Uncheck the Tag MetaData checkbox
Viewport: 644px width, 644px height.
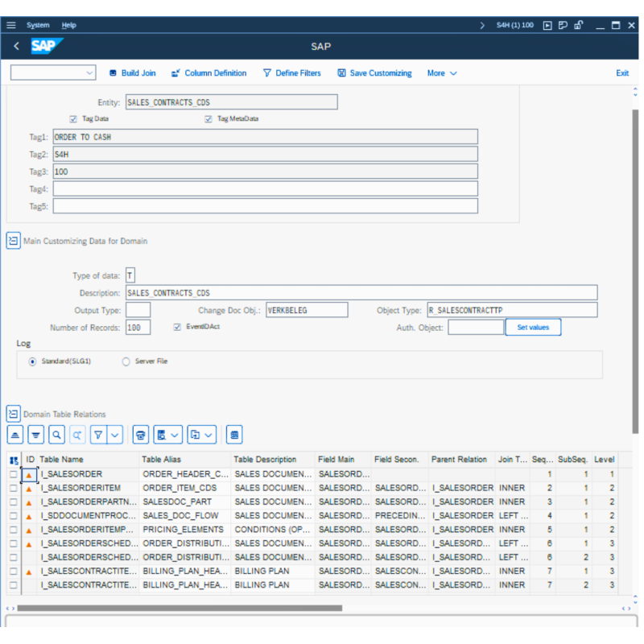[x=208, y=119]
